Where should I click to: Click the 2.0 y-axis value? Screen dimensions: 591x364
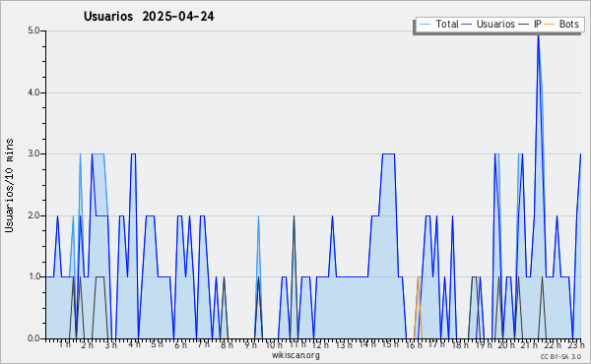click(x=33, y=215)
